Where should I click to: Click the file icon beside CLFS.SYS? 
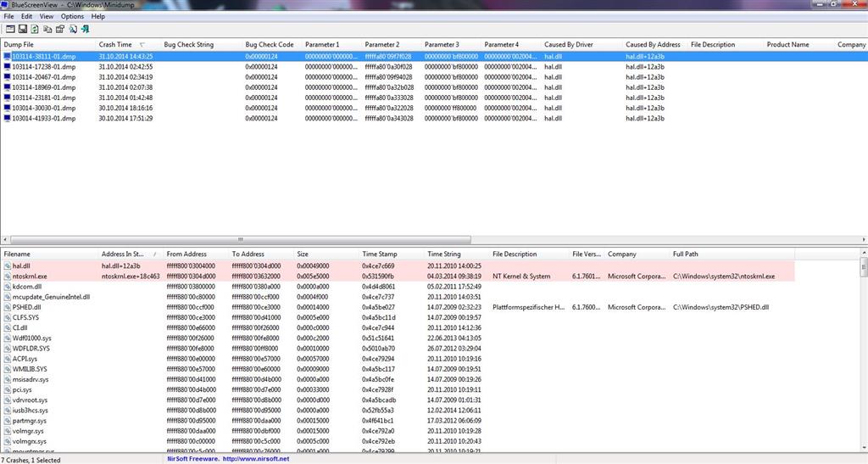tap(7, 318)
